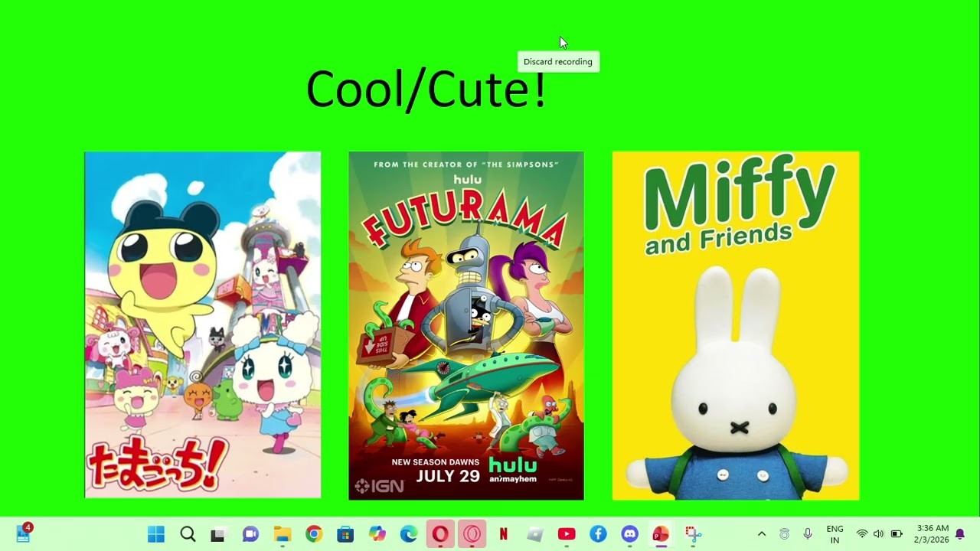This screenshot has height=551, width=980.
Task: Open Wi-Fi network settings icon
Action: pos(862,534)
